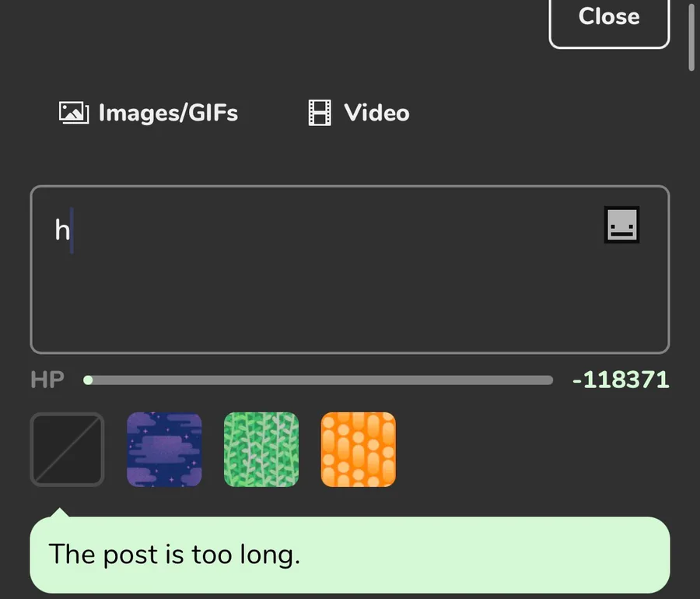Choose the purple night sky background
The image size is (700, 599).
(x=164, y=450)
